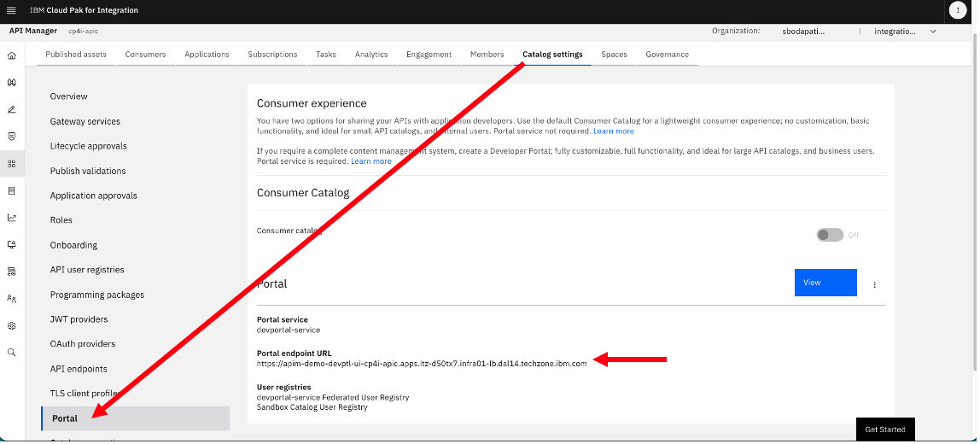Image resolution: width=980 pixels, height=444 pixels.
Task: Open the first Learn more link
Action: (613, 131)
